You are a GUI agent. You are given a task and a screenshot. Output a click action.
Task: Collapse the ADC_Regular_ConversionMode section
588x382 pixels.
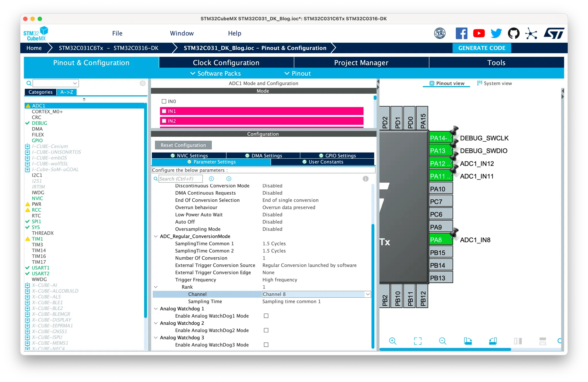click(156, 236)
